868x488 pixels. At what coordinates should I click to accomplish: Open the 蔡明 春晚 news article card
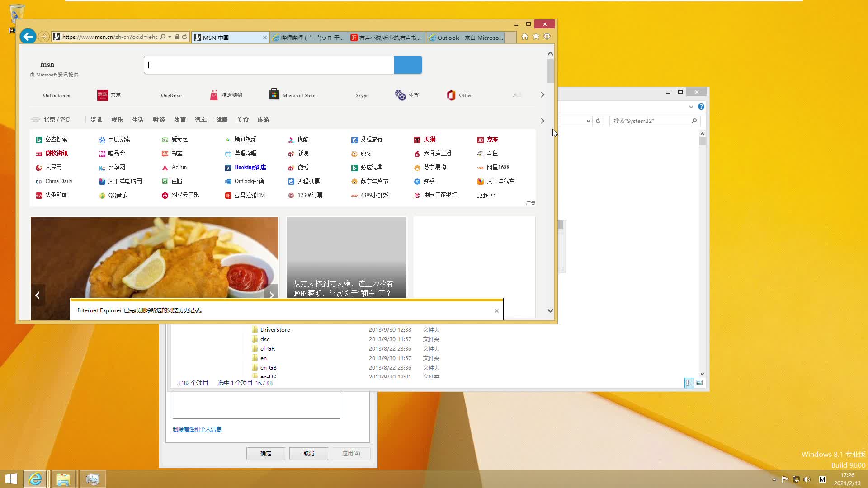(x=347, y=258)
